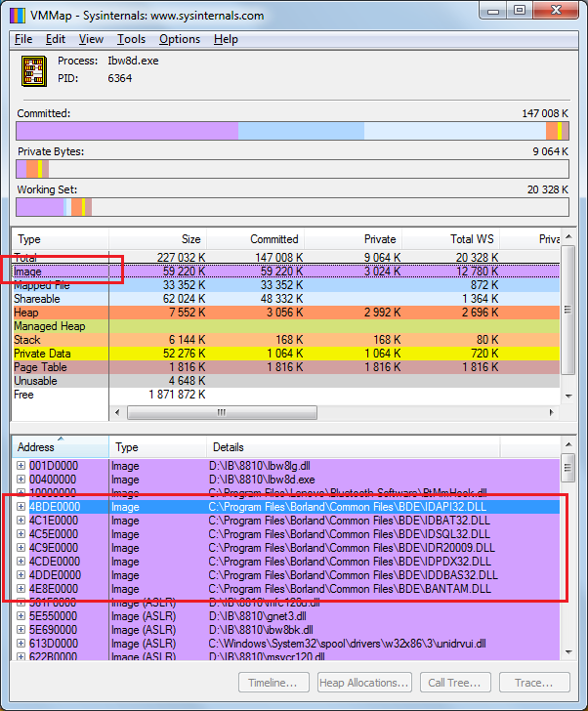
Task: Expand the 4C5E0000 IDSQL32.DLL row
Action: pos(21,533)
